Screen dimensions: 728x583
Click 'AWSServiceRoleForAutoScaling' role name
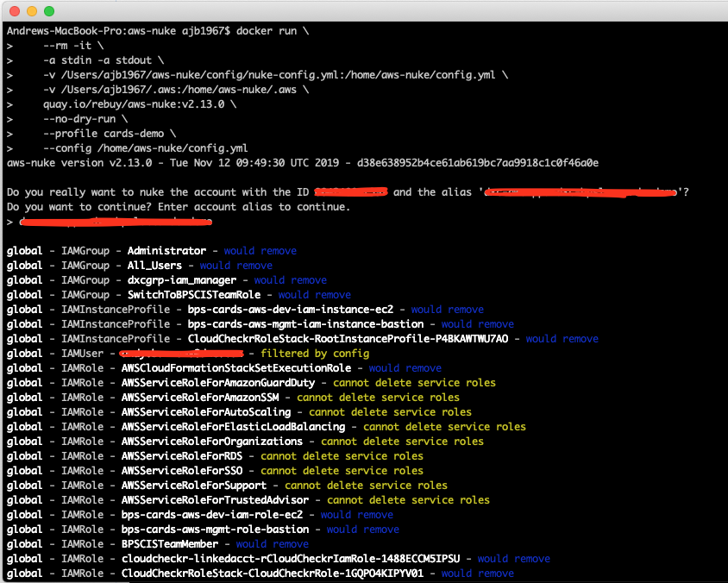click(206, 412)
